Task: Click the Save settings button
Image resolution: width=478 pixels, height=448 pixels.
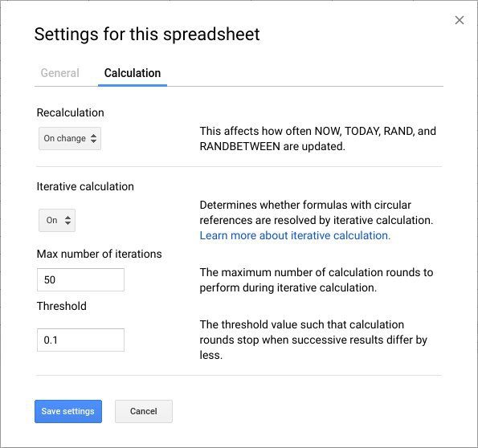Action: point(68,411)
